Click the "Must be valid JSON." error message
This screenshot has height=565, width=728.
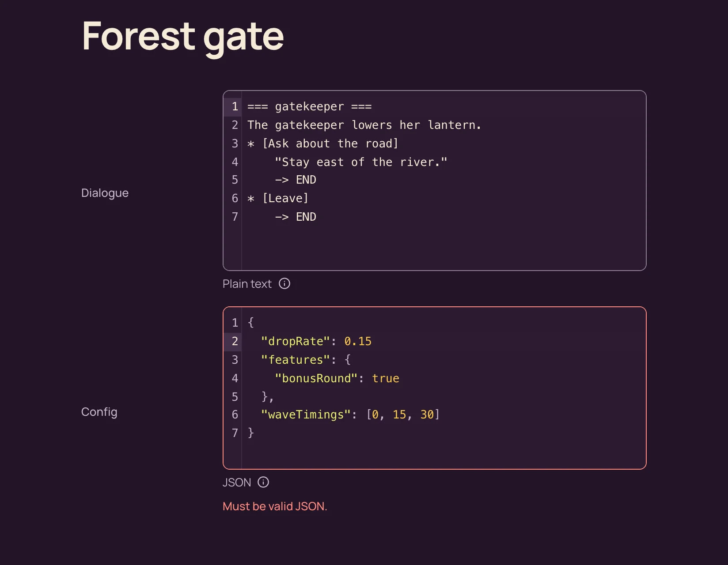pos(275,506)
